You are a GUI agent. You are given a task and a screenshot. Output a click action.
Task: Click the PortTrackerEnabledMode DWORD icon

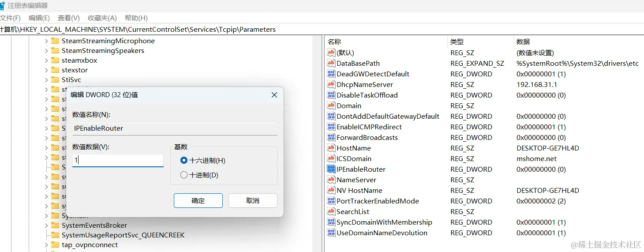tap(331, 201)
